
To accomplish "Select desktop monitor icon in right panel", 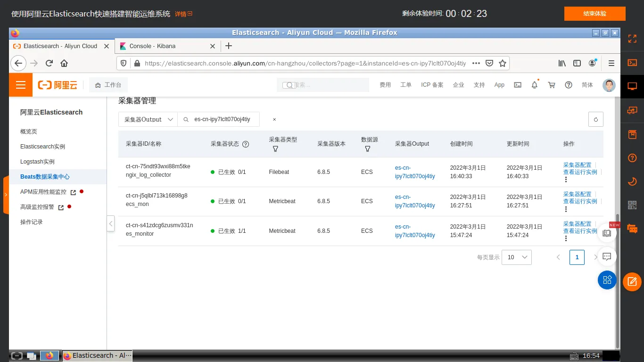I will click(632, 86).
